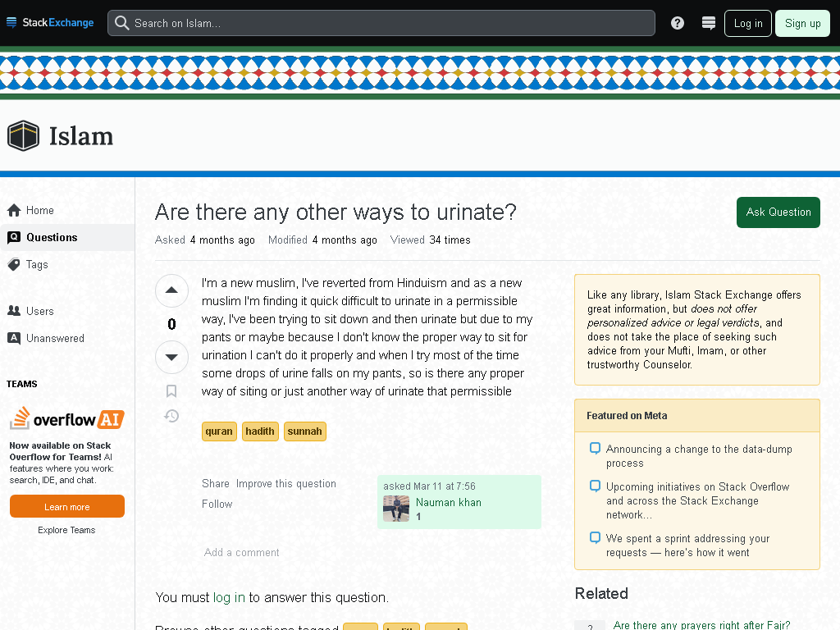Image resolution: width=840 pixels, height=630 pixels.
Task: Open the Explore Teams link
Action: click(66, 530)
